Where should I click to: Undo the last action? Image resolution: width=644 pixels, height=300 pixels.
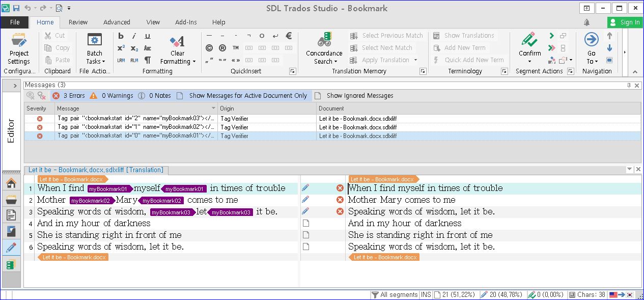[x=28, y=8]
